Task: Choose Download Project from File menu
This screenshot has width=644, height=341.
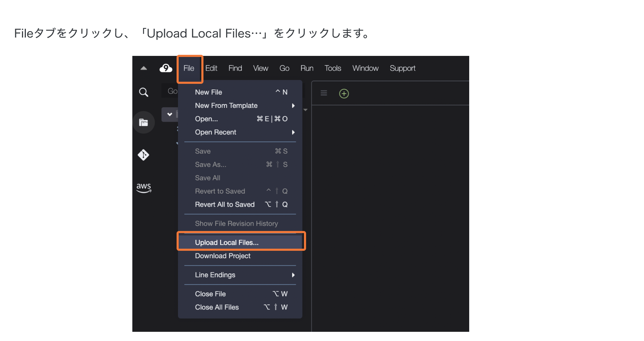Action: [223, 256]
